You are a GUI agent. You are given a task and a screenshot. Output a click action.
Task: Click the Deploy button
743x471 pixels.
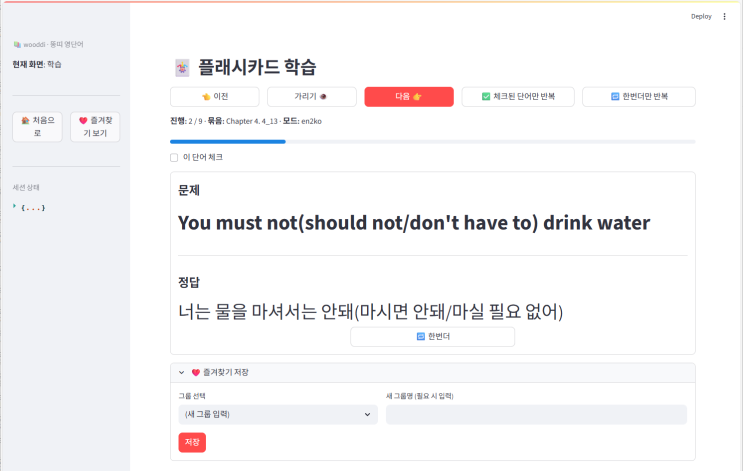(701, 17)
